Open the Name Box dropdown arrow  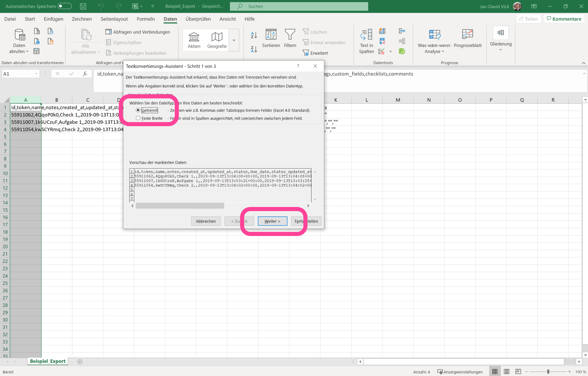click(x=36, y=74)
